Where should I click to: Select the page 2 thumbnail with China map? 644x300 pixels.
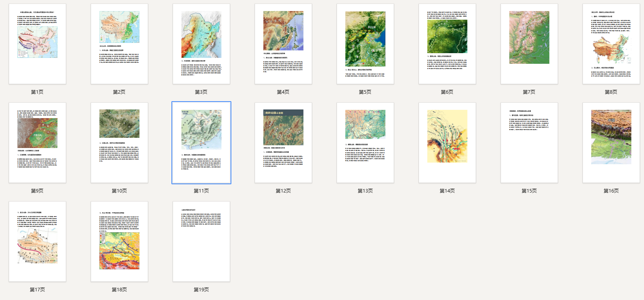point(119,44)
